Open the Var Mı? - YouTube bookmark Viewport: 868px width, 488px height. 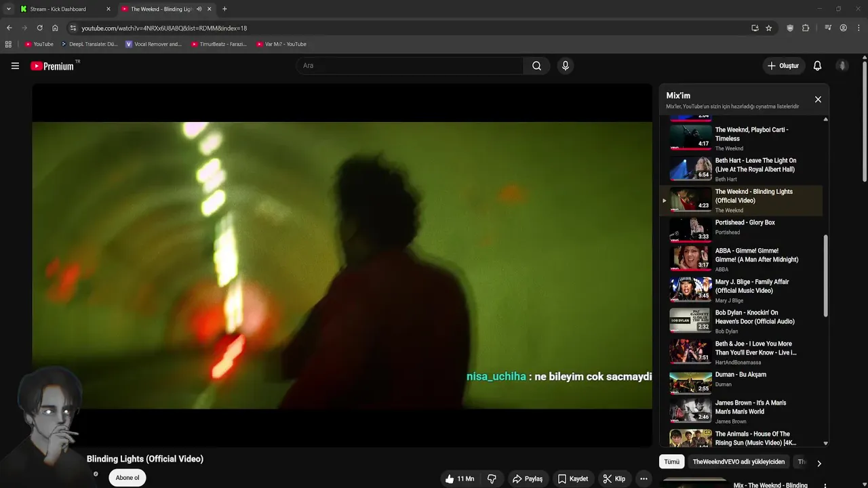(x=281, y=44)
